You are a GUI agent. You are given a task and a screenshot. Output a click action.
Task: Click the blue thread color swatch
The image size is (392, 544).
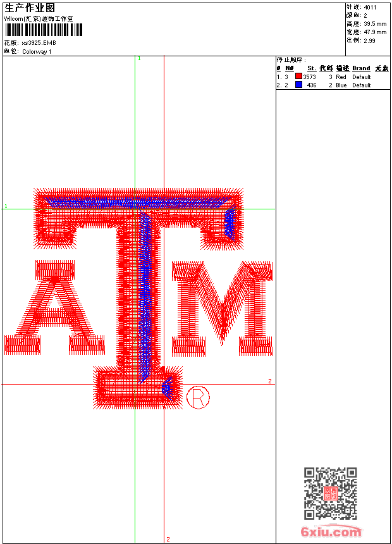click(298, 85)
